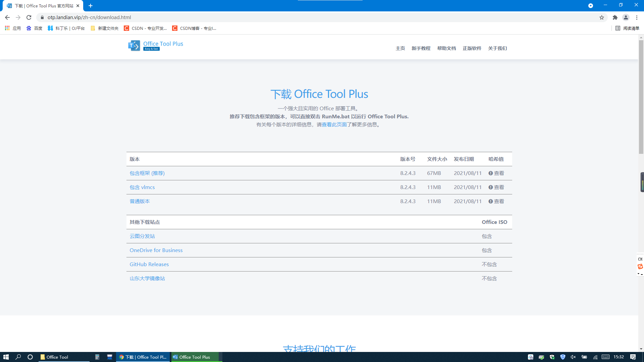Toggle the bookmark star in the address bar
This screenshot has width=644, height=362.
[x=601, y=17]
